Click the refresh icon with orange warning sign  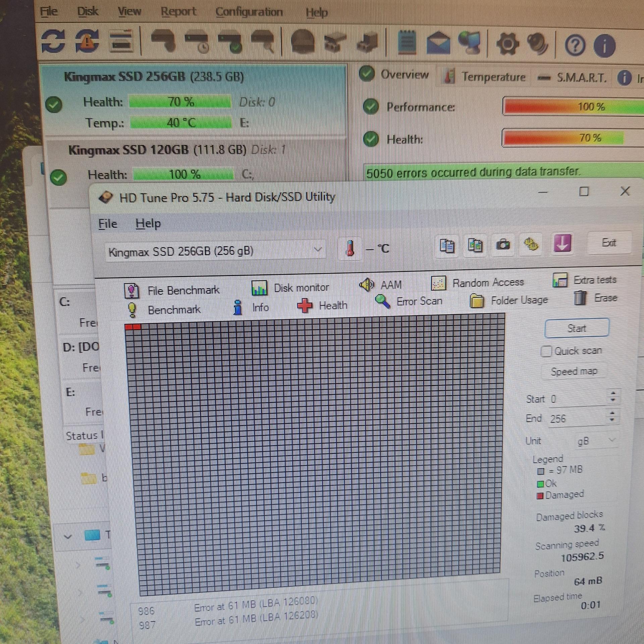(x=87, y=42)
